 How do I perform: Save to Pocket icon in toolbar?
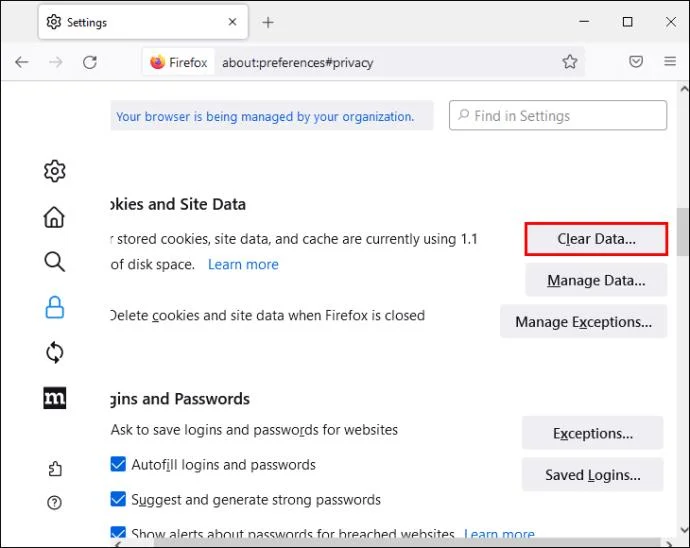636,61
